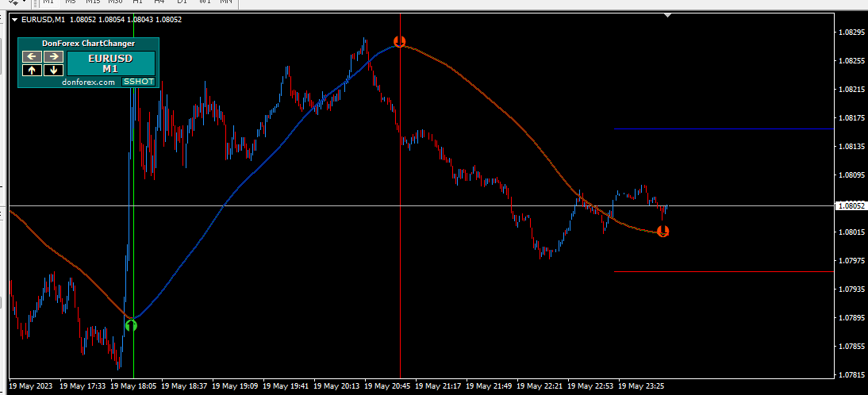Click the 19 May 2023 time label

pyautogui.click(x=31, y=385)
